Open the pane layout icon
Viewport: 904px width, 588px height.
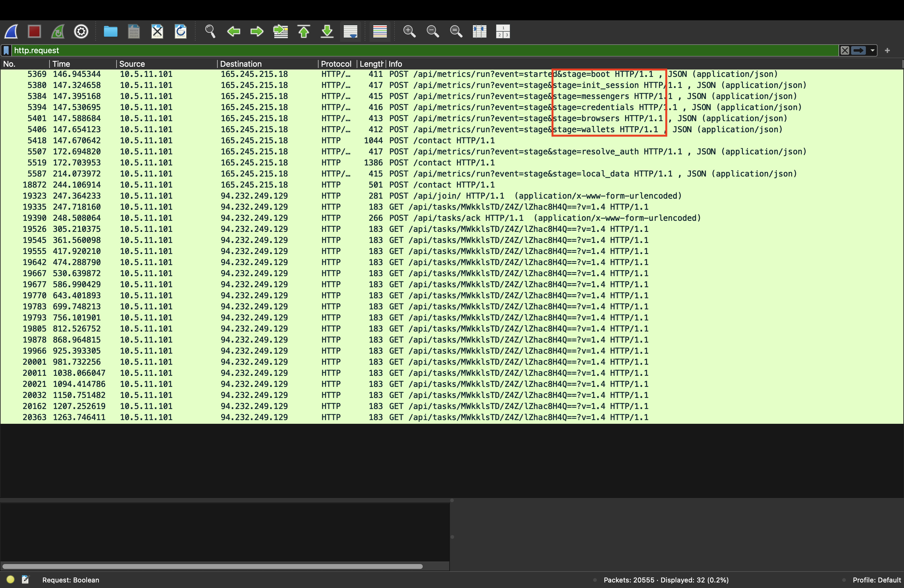click(503, 32)
